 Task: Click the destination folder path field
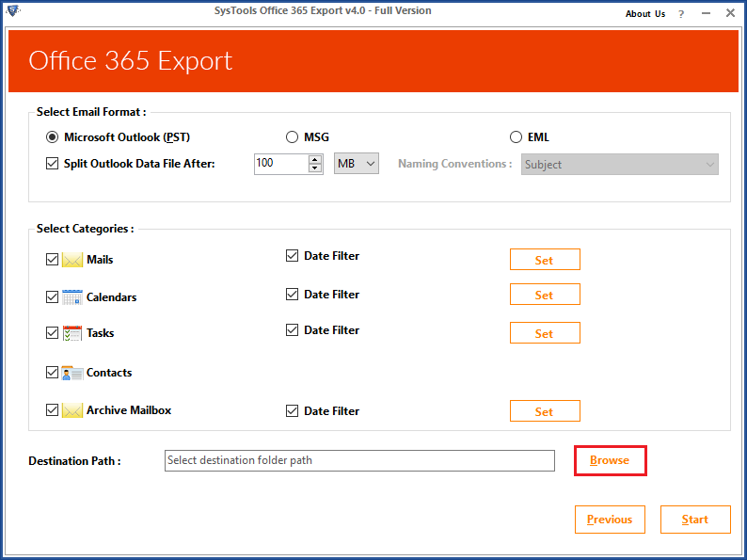359,460
